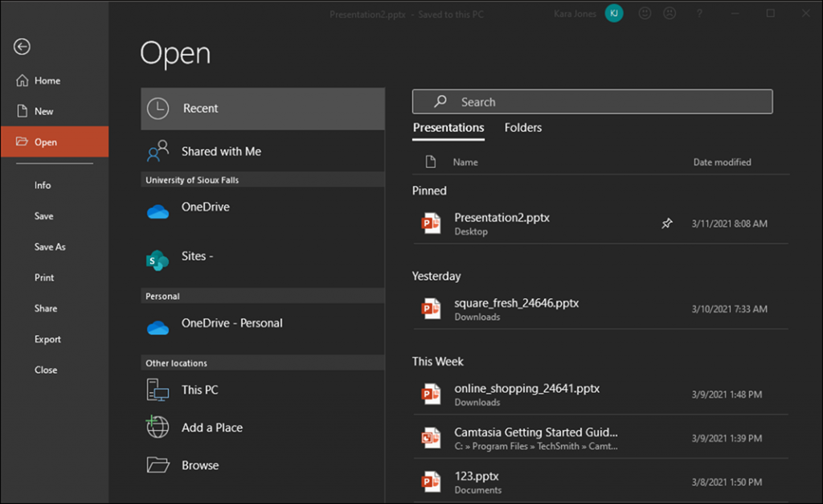Click the Camtasia Getting Started Guide file icon

tap(431, 438)
